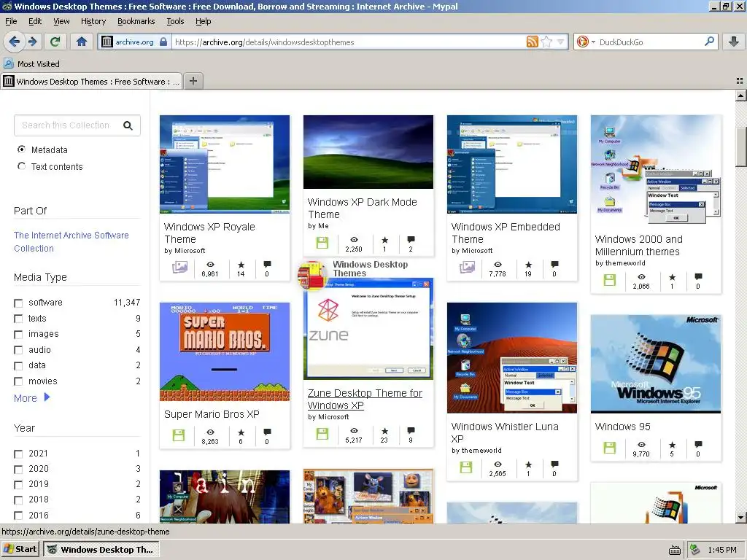Check the 2021 year filter
Viewport: 747px width, 560px height.
tap(18, 454)
